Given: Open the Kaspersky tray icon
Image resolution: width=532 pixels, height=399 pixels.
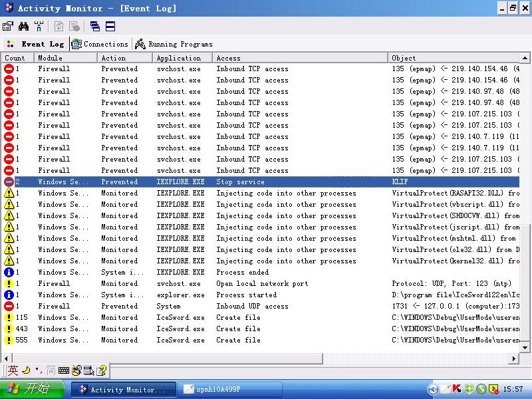Looking at the screenshot, I should 457,389.
